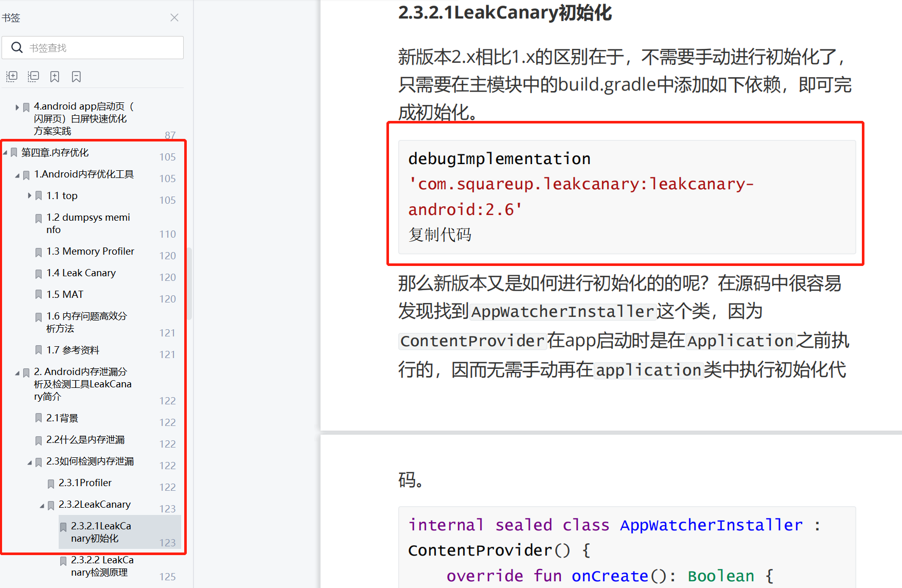The width and height of the screenshot is (902, 588).
Task: Expand the 1.1 top bookmark
Action: [29, 195]
